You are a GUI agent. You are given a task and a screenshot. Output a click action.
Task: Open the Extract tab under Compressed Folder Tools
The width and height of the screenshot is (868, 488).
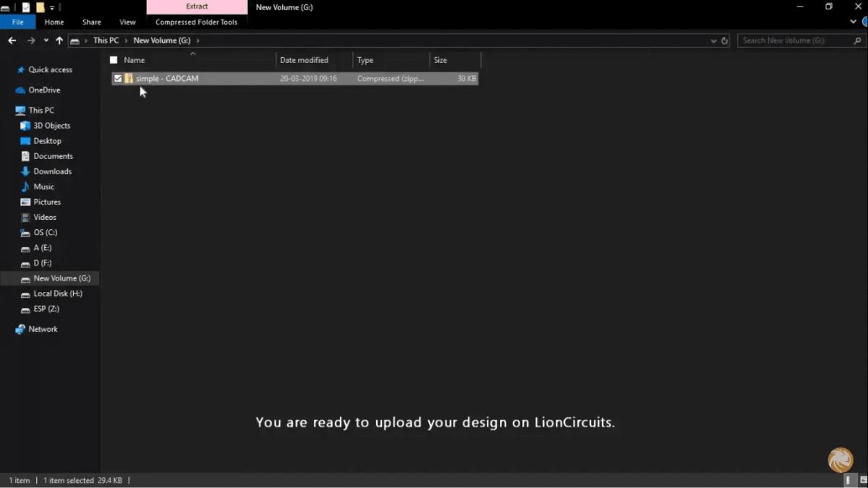[197, 7]
